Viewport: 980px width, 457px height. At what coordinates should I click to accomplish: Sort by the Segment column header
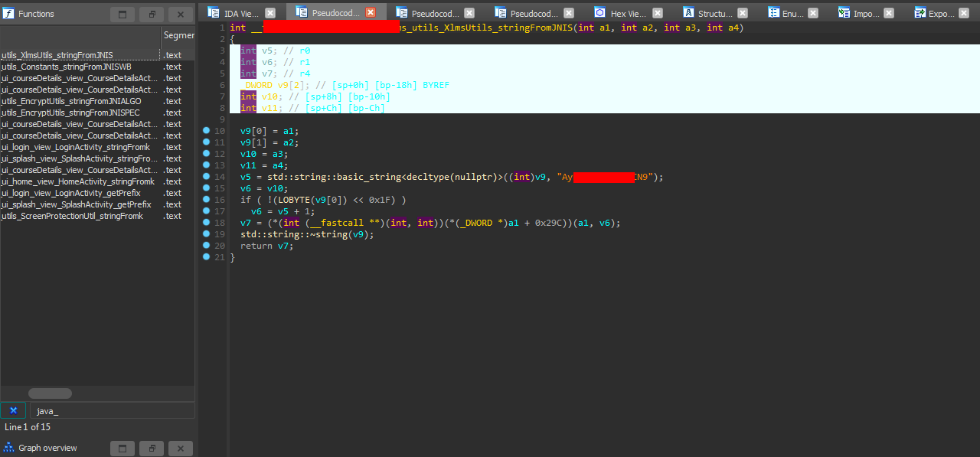click(x=178, y=35)
